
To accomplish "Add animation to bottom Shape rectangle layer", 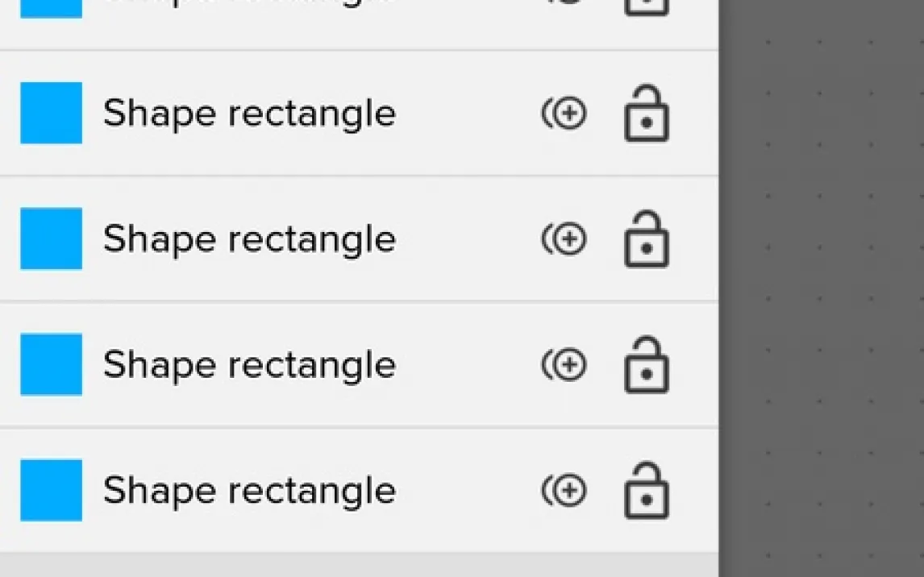I will (564, 490).
